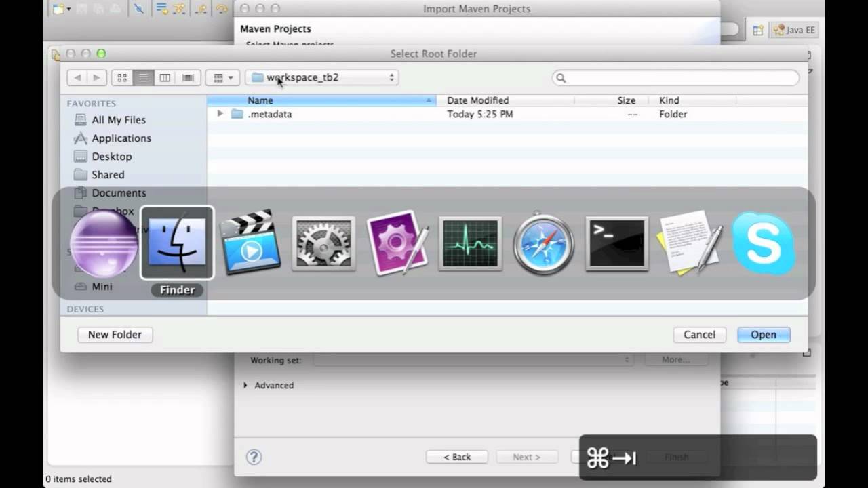Select TextEdit in the app switcher
Screen dimensions: 868x488
690,244
